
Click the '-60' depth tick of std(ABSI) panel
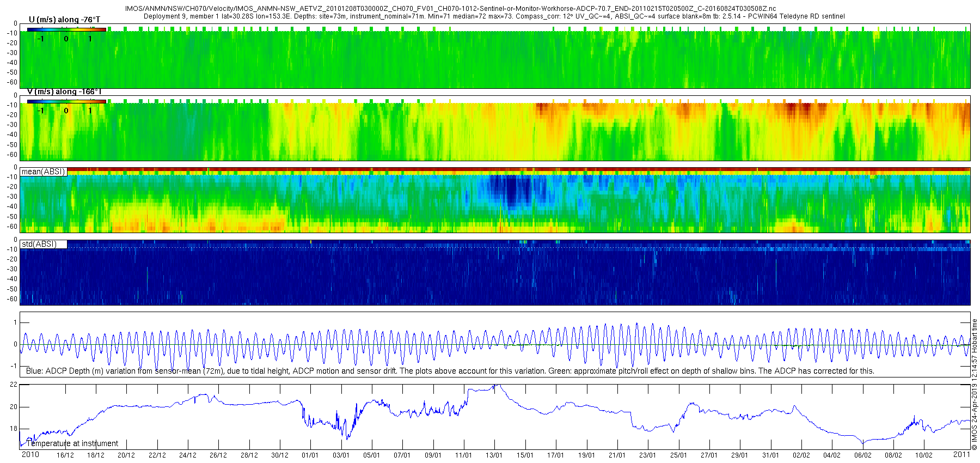11,298
